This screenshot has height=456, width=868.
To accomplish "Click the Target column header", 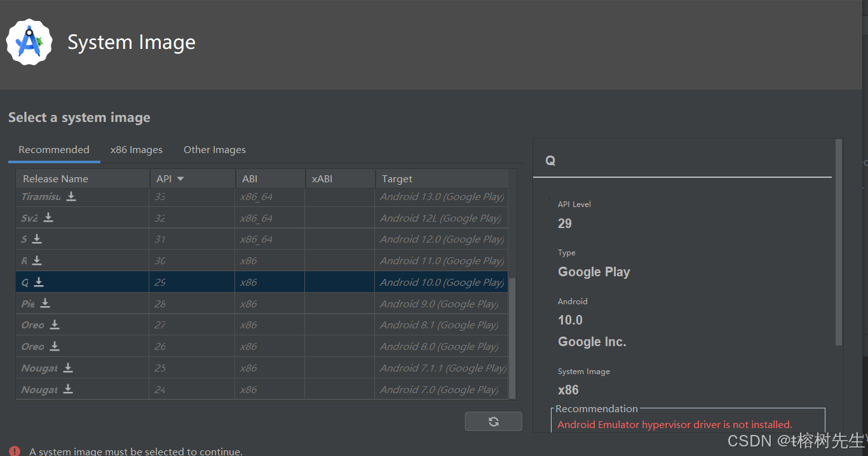I will tap(442, 179).
